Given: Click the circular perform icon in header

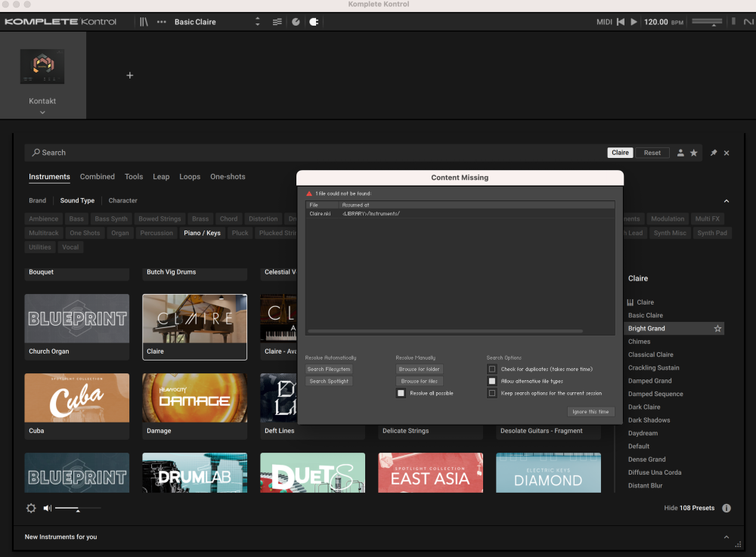Looking at the screenshot, I should click(296, 22).
